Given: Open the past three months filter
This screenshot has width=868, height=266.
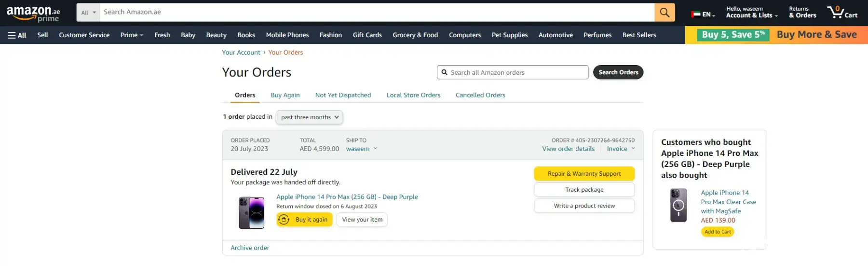Looking at the screenshot, I should click(309, 117).
